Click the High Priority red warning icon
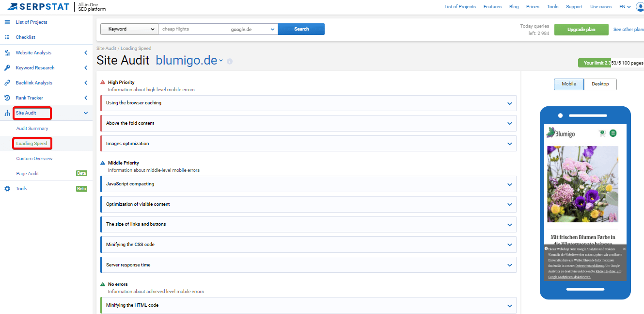Screen dimensions: 644x314 pos(103,83)
